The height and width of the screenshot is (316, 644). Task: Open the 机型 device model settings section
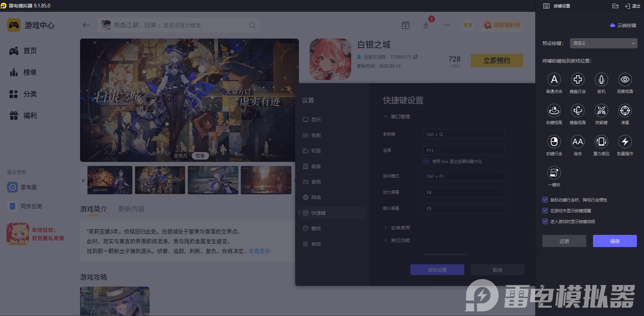pyautogui.click(x=332, y=151)
